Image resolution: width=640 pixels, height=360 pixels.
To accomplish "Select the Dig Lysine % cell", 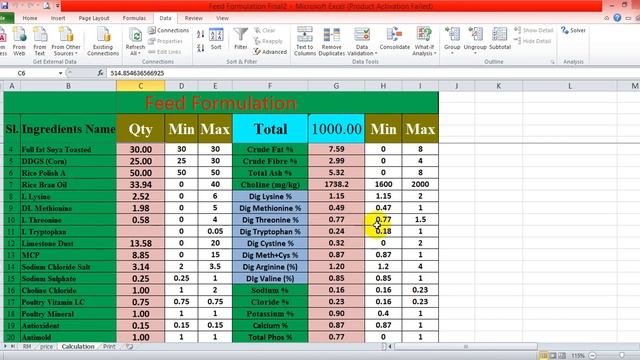I will pyautogui.click(x=270, y=196).
